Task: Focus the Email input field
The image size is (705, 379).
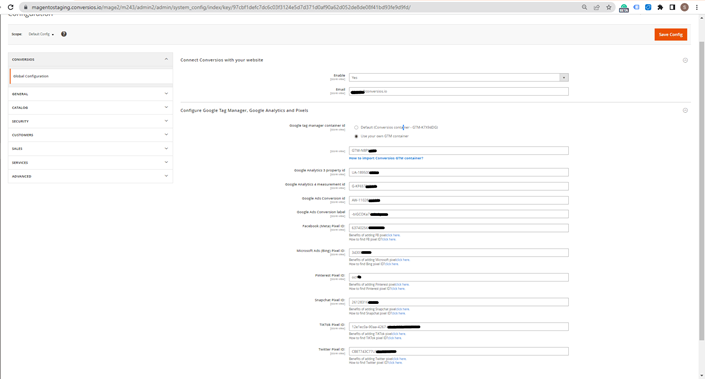Action: click(459, 91)
